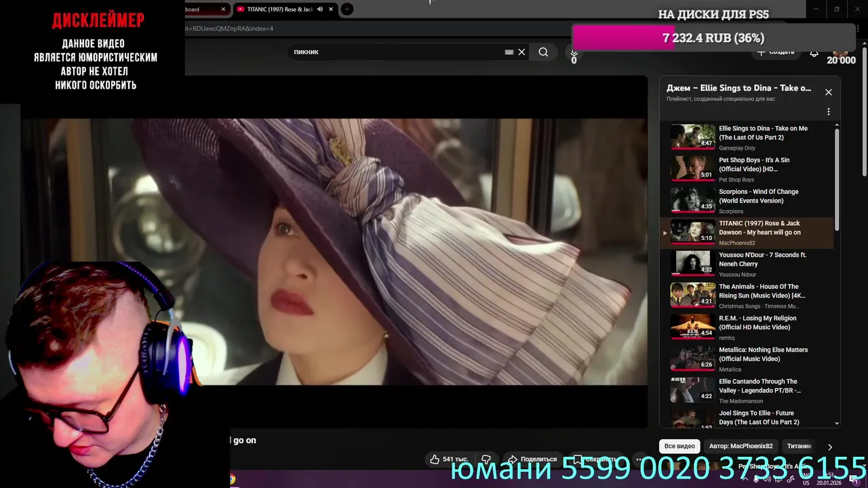Click 'Metallica: Nothing Else Matters' title text
The width and height of the screenshot is (868, 488).
[x=763, y=354]
